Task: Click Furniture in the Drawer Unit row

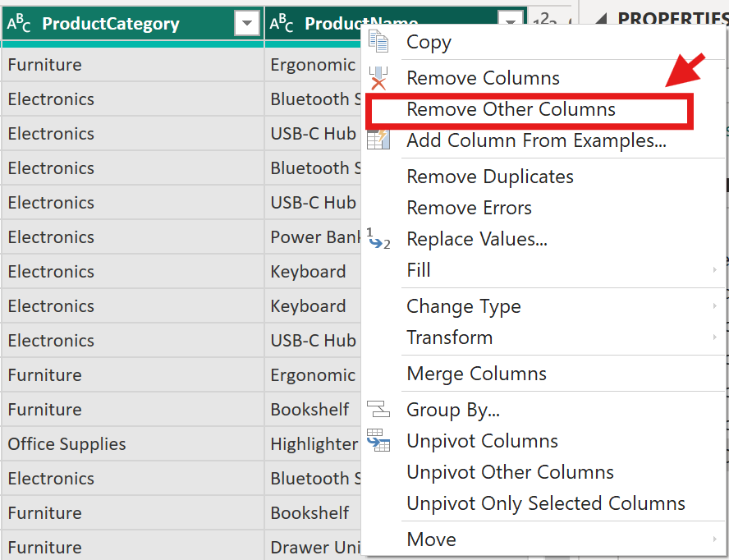Action: click(x=132, y=547)
